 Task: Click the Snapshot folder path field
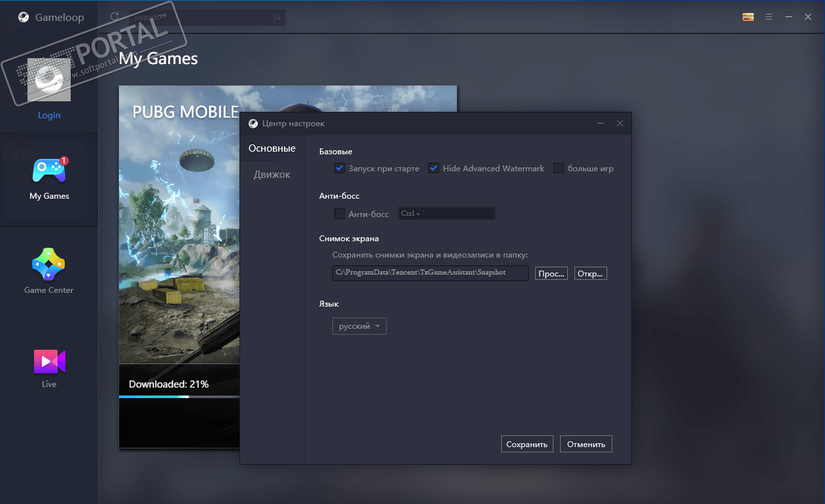[430, 273]
